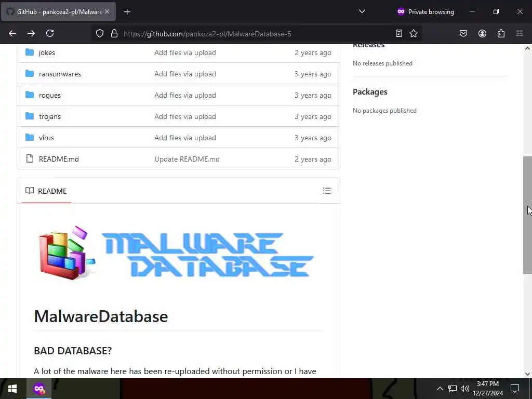Click the No releases published text
The height and width of the screenshot is (399, 532).
(x=382, y=63)
